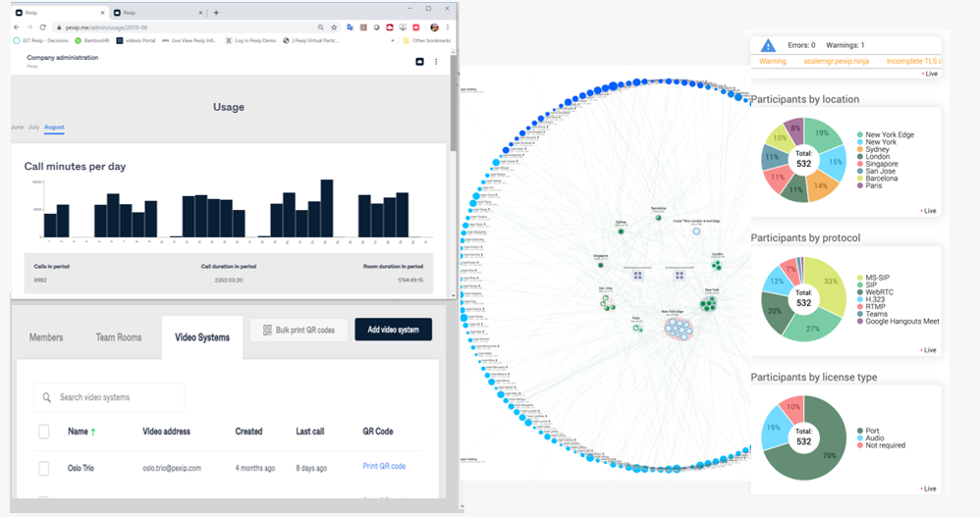The image size is (980, 517).
Task: Expand the hidden bookmarks overflow chevron
Action: tap(393, 40)
